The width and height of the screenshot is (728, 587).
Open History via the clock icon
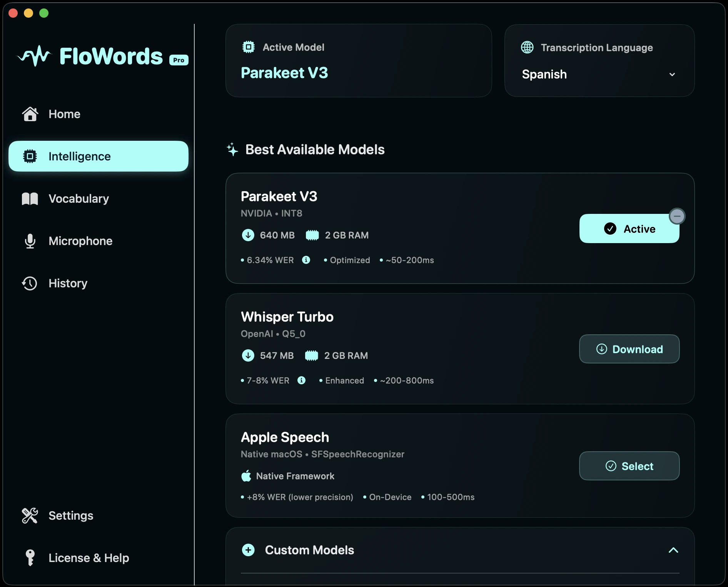pyautogui.click(x=30, y=283)
